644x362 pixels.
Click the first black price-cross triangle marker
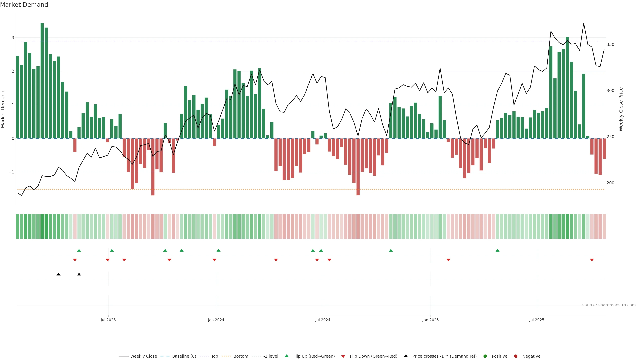pos(59,274)
